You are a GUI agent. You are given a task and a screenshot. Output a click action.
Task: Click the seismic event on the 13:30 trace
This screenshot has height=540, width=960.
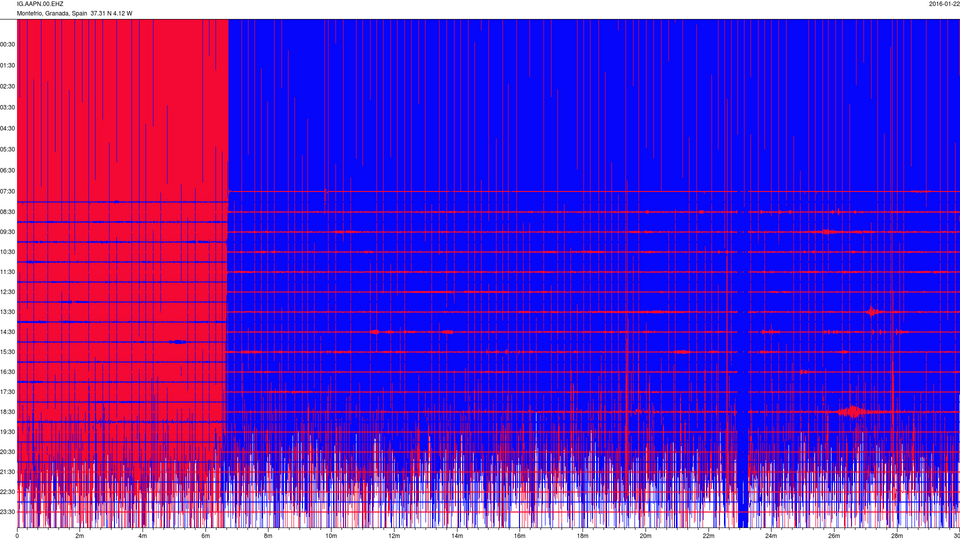click(x=872, y=312)
